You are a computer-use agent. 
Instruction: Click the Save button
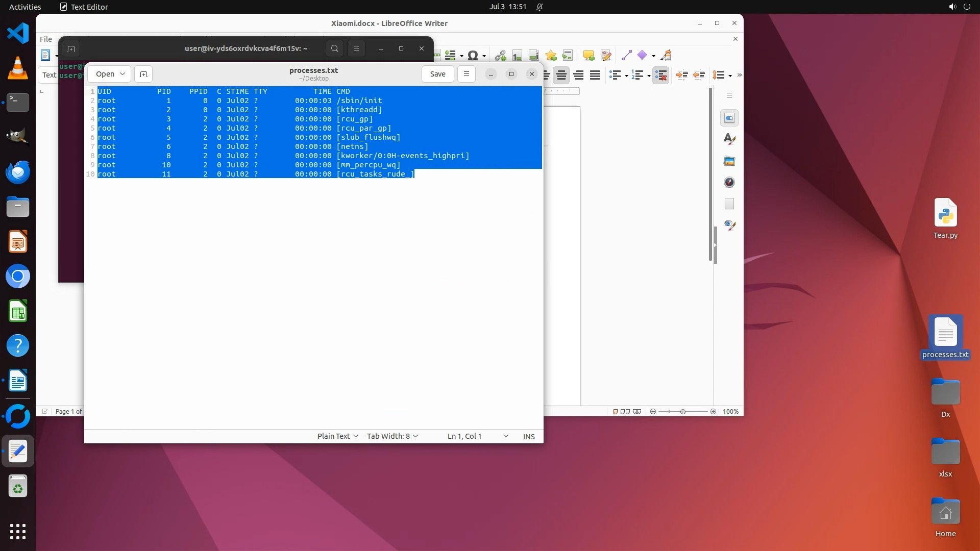[437, 74]
